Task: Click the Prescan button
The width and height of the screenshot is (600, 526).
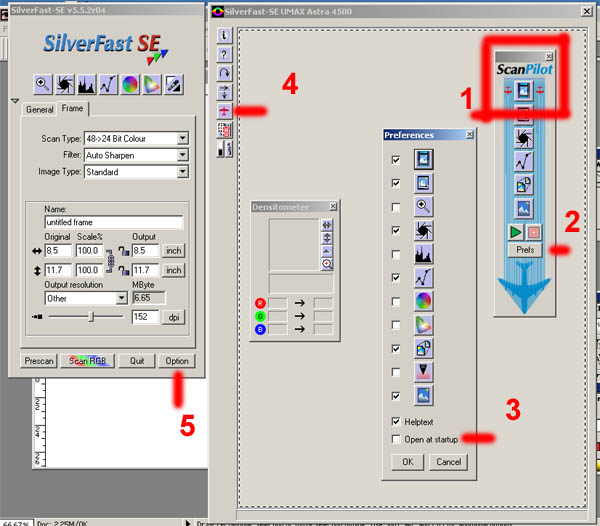Action: [39, 361]
